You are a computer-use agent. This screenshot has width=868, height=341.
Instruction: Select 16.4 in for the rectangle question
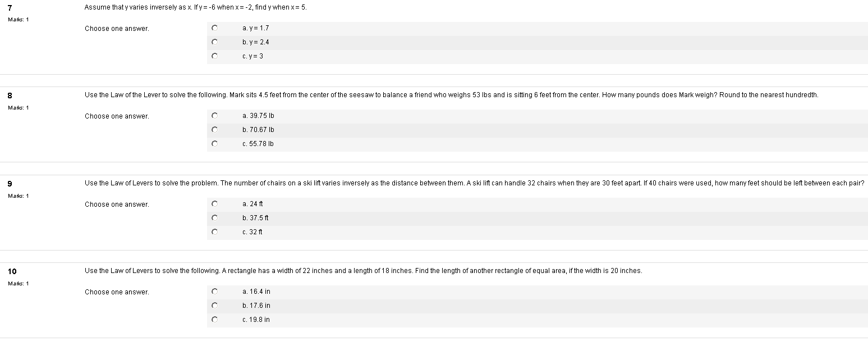coord(214,291)
